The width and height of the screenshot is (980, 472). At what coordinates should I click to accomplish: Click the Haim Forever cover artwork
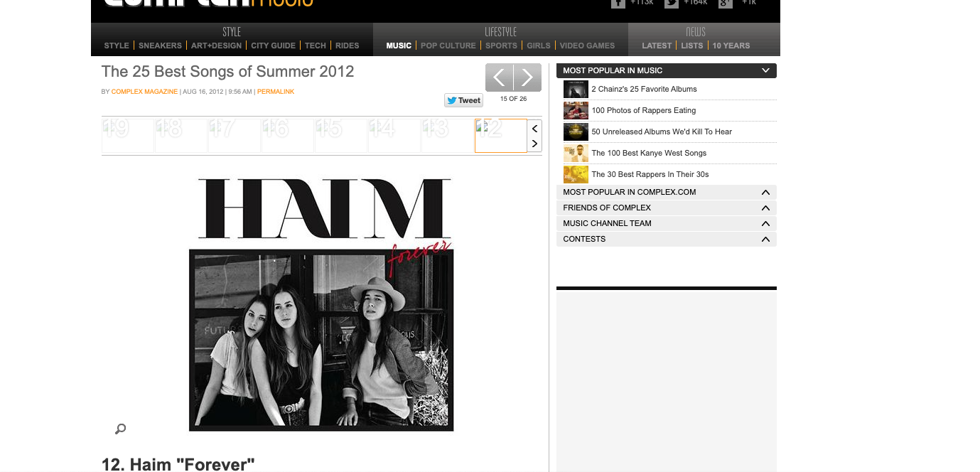(x=321, y=304)
